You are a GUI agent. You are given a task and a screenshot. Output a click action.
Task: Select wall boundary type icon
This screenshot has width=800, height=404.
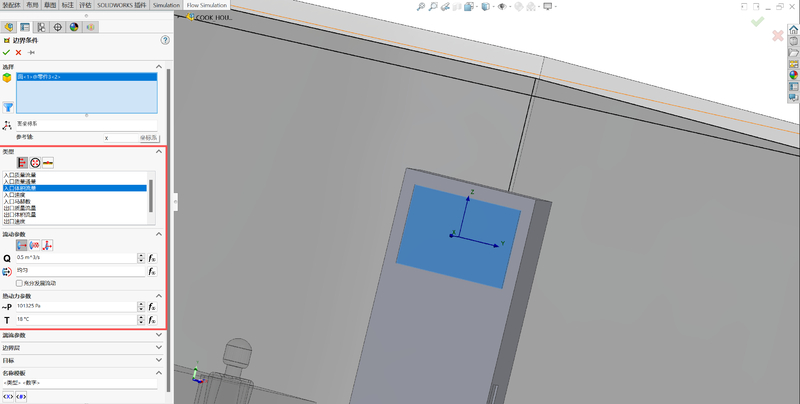47,163
